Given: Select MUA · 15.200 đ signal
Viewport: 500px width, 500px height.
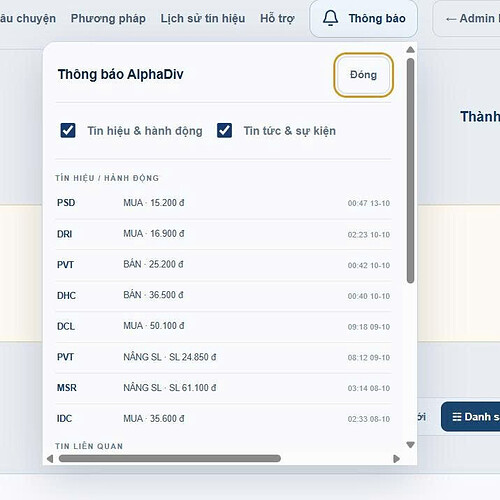Looking at the screenshot, I should pos(154,203).
